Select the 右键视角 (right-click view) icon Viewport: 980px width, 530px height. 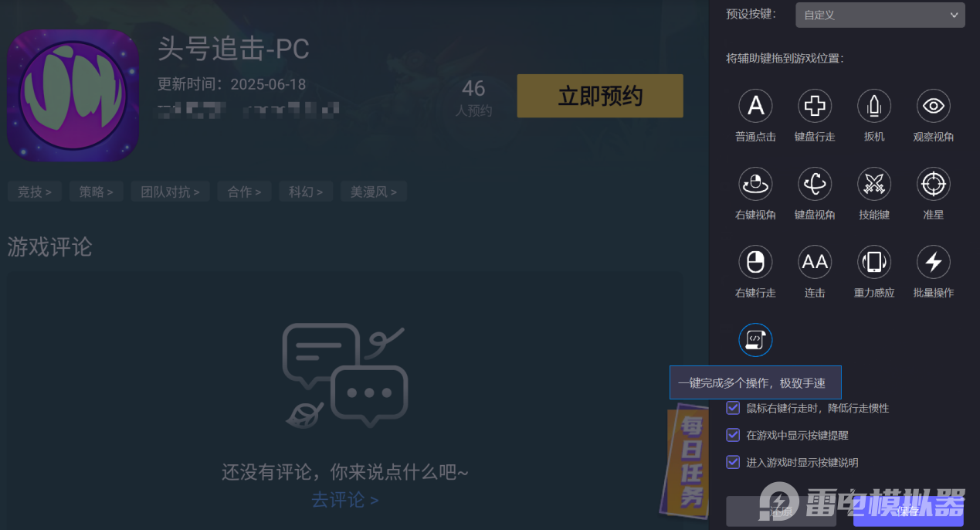[x=755, y=184]
